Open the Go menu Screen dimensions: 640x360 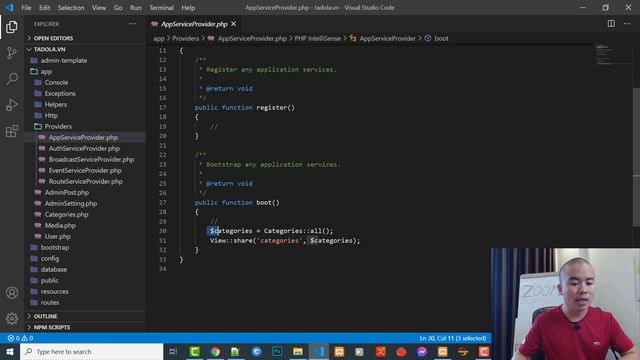coord(118,8)
